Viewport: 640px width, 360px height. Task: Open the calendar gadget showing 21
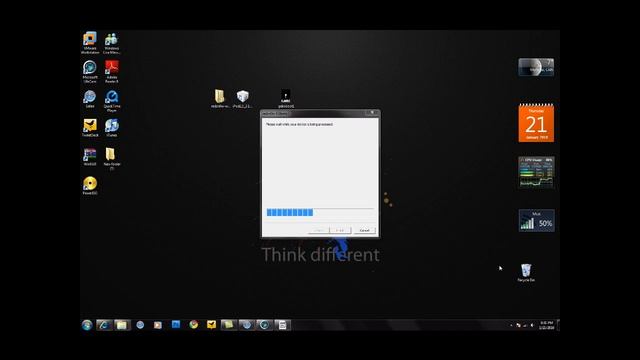click(536, 123)
